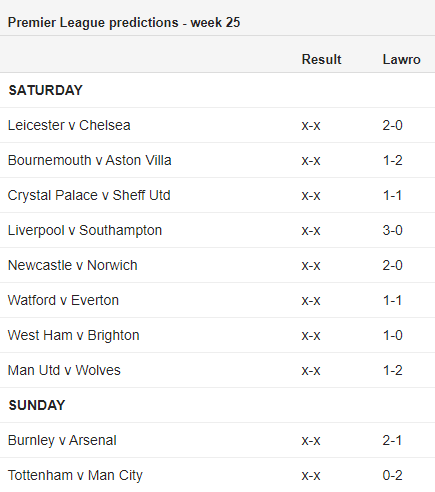This screenshot has height=492, width=435.
Task: Select the Bournemouth v Aston Villa row
Action: (217, 160)
